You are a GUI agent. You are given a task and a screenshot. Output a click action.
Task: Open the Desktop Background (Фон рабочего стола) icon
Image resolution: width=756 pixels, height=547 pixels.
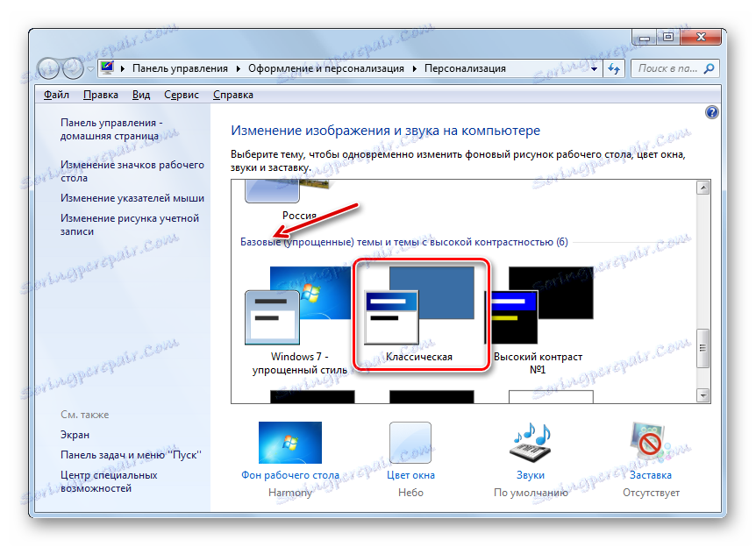pyautogui.click(x=289, y=443)
